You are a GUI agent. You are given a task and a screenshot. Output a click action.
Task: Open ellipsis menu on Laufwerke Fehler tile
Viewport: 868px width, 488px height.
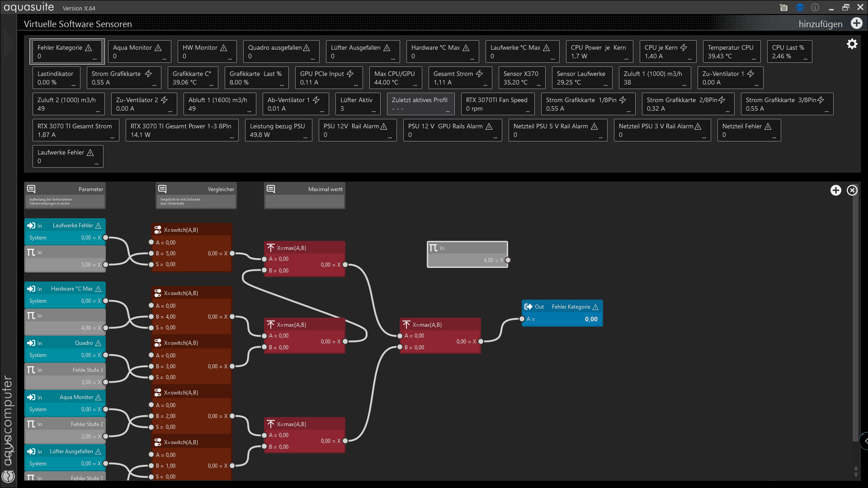click(x=96, y=164)
